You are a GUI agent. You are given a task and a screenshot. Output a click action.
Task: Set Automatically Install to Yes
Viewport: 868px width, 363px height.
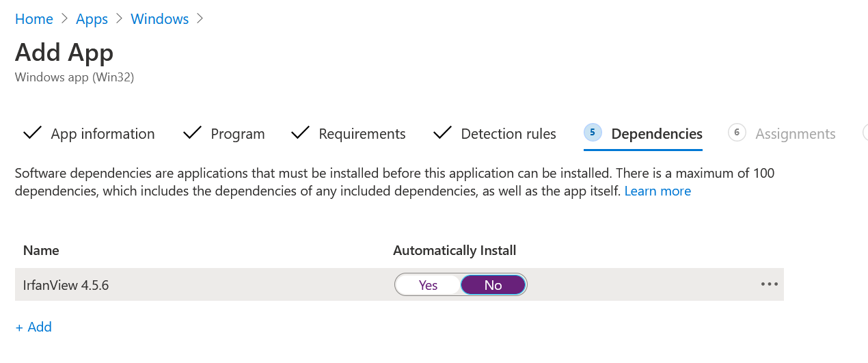click(x=428, y=285)
